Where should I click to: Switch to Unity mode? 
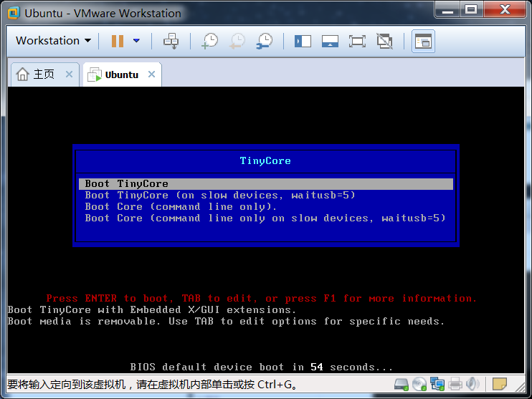(385, 42)
